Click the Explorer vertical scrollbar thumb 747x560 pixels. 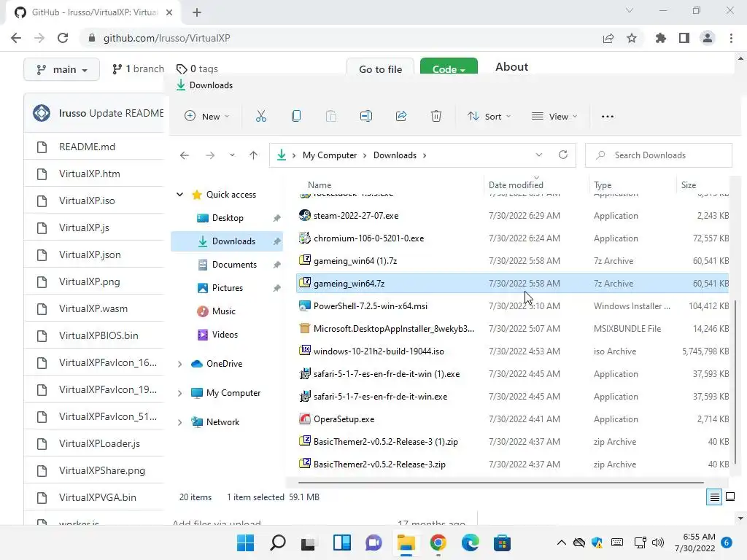coord(737,381)
